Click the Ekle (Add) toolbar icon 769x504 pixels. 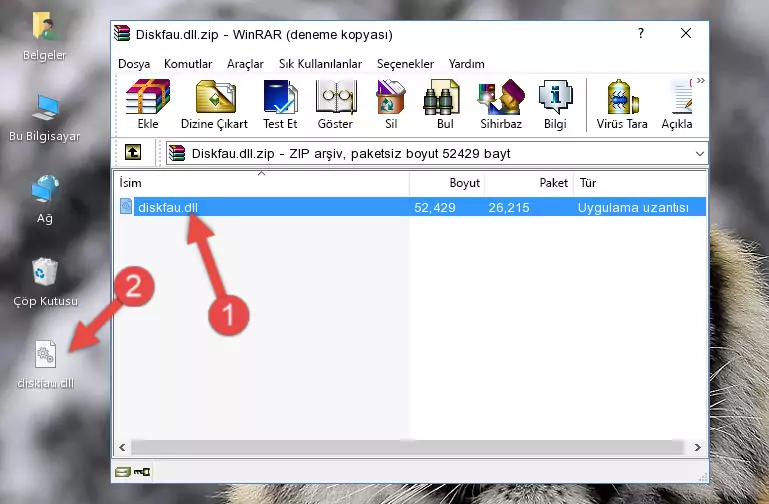148,104
